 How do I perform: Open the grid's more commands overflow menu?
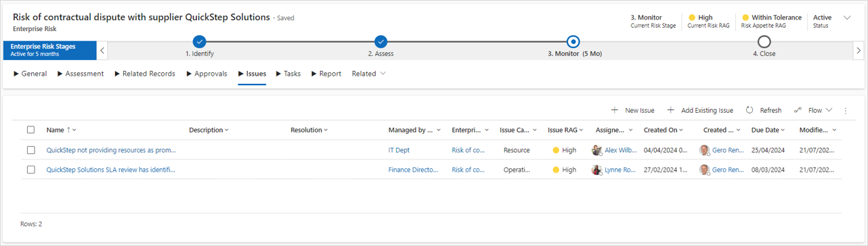(x=845, y=111)
